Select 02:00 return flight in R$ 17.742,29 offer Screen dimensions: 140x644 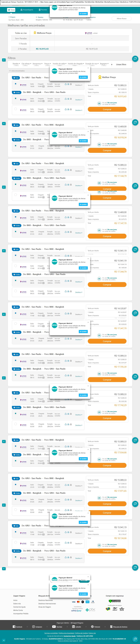pos(15,424)
